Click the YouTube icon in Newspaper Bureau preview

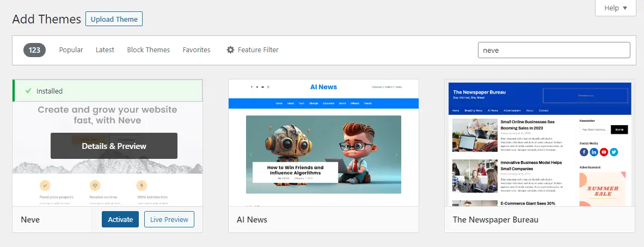point(604,152)
